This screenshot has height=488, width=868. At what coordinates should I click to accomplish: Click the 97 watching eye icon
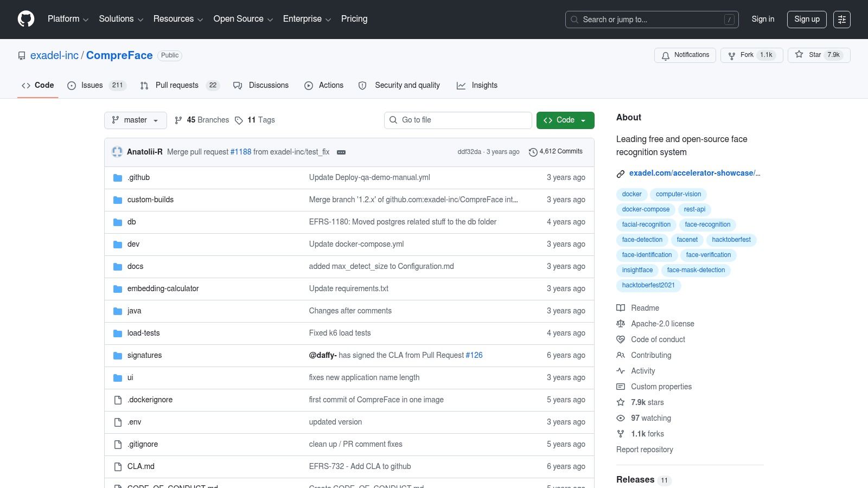point(621,418)
